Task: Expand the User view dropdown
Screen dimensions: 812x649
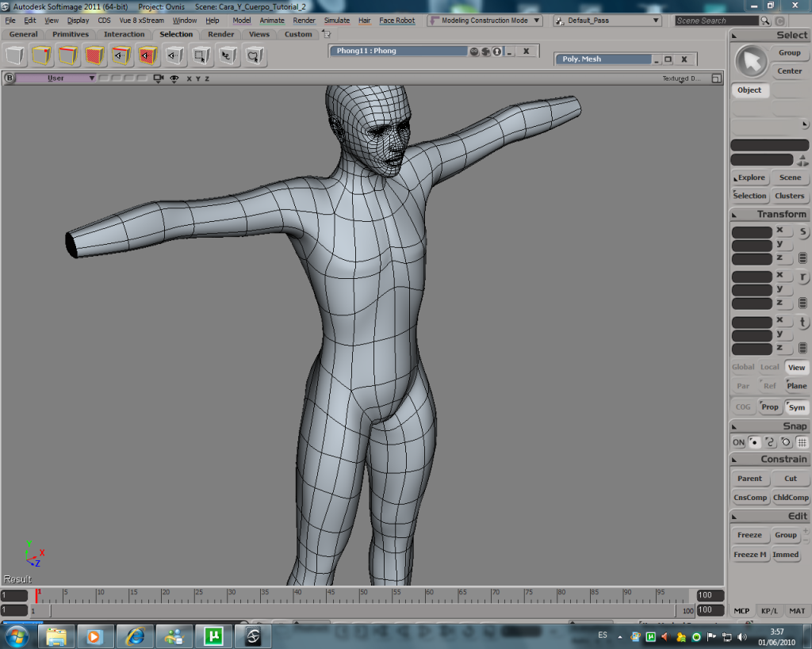Action: click(x=92, y=78)
